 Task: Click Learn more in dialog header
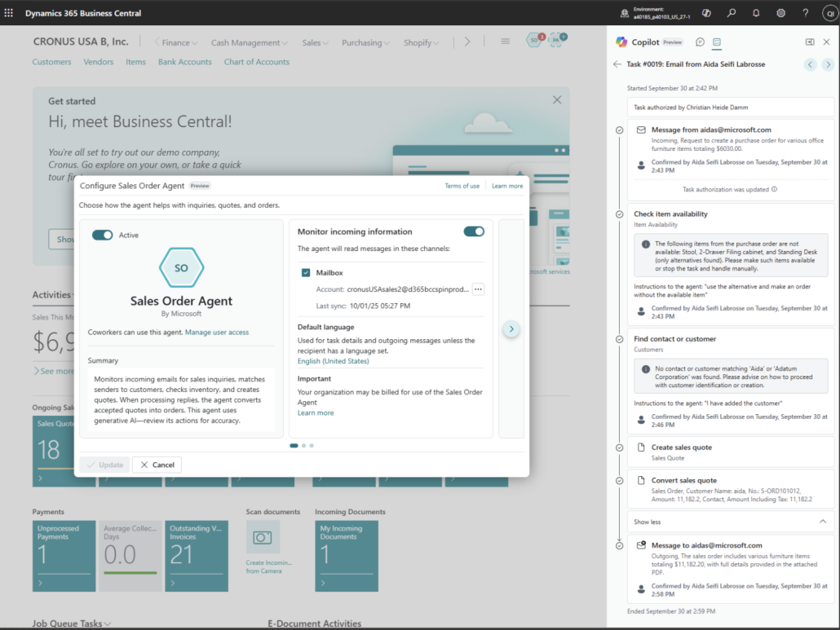tap(507, 186)
